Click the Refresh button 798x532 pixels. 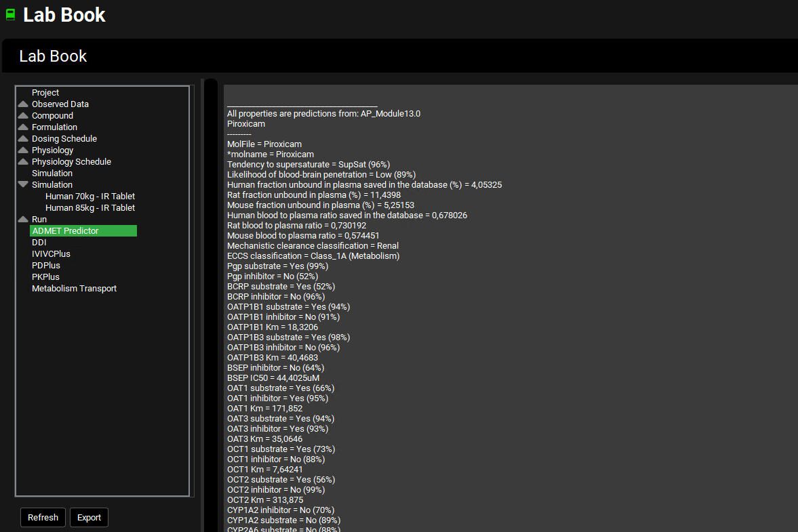(43, 518)
